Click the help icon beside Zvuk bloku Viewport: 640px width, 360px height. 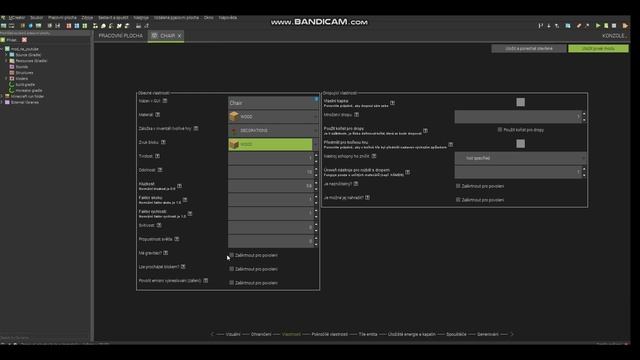tap(163, 142)
